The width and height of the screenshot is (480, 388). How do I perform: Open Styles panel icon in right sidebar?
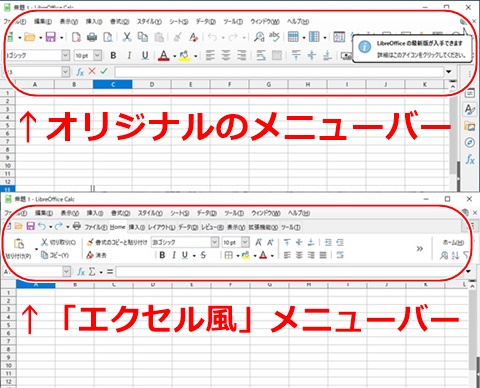470,109
